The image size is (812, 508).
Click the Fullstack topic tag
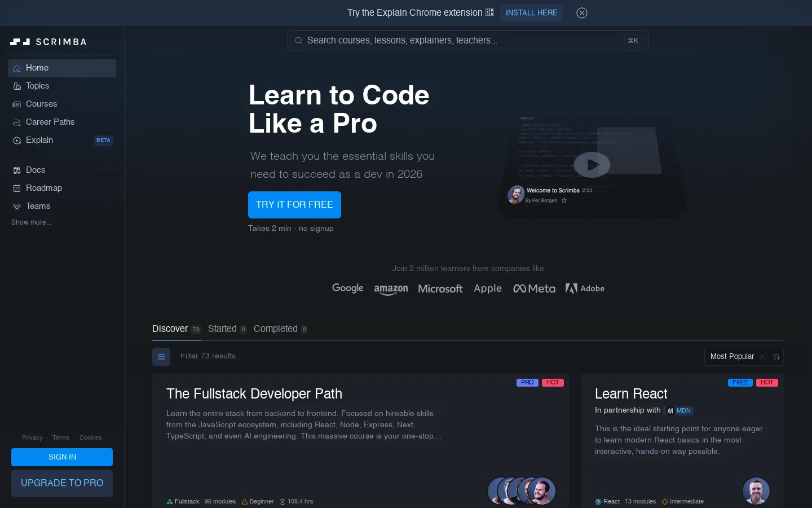183,501
